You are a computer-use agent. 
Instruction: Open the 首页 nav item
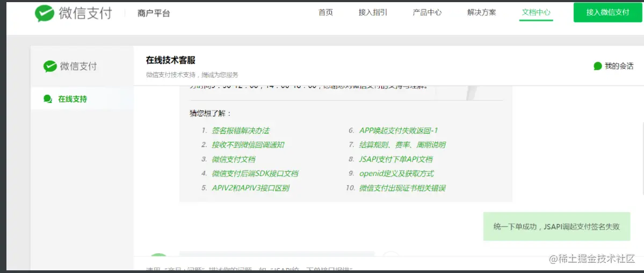tap(325, 12)
